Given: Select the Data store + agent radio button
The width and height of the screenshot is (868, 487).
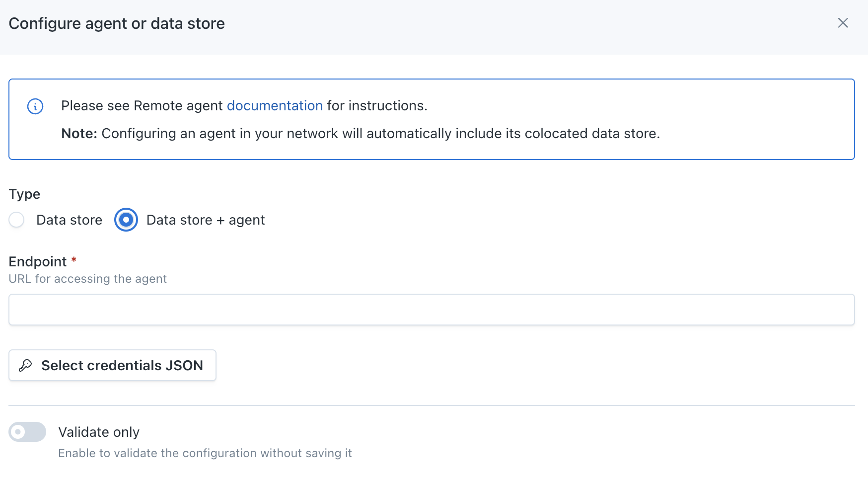Looking at the screenshot, I should click(x=126, y=220).
